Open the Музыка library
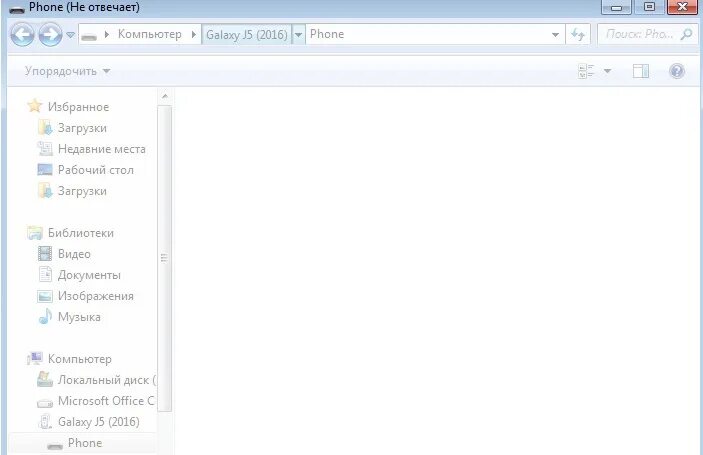The height and width of the screenshot is (455, 703). 79,317
